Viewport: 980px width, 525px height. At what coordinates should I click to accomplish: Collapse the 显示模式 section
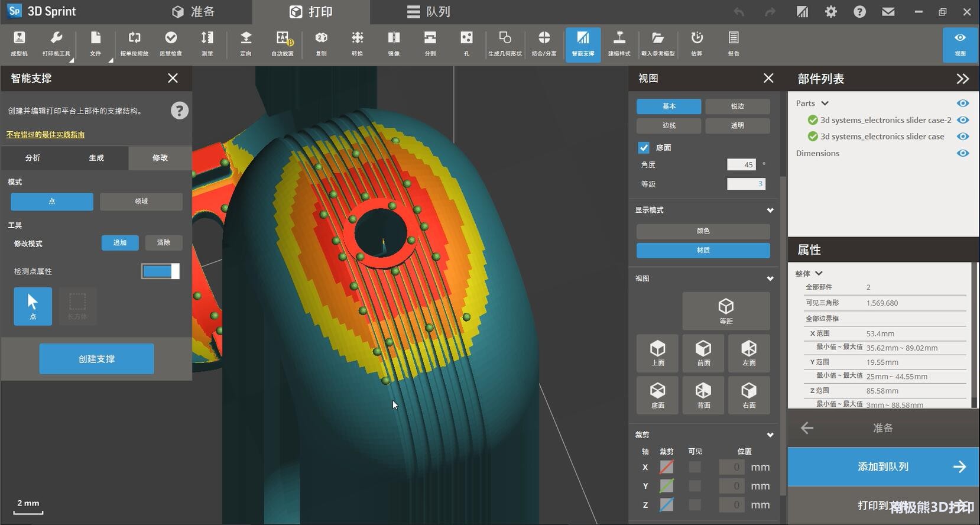click(x=770, y=210)
